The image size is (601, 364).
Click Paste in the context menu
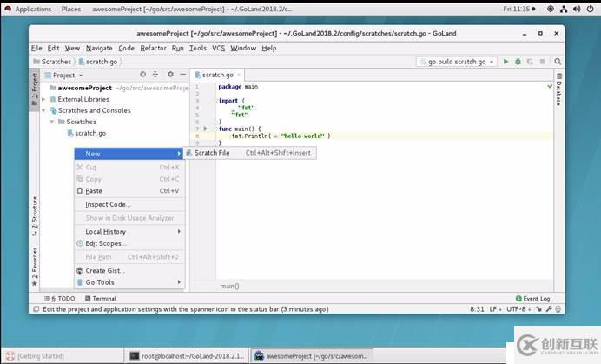[129, 190]
